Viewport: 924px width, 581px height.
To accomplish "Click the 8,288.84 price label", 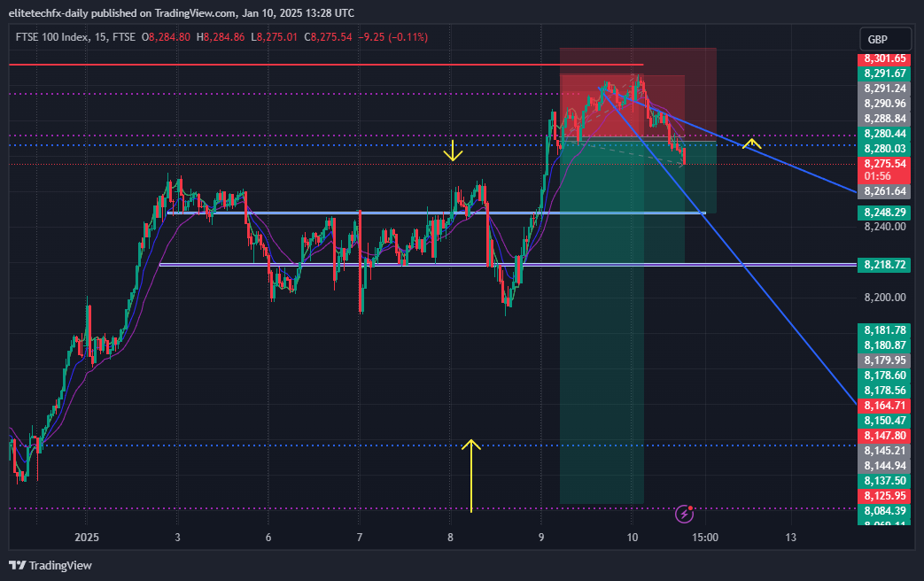I will pos(884,119).
